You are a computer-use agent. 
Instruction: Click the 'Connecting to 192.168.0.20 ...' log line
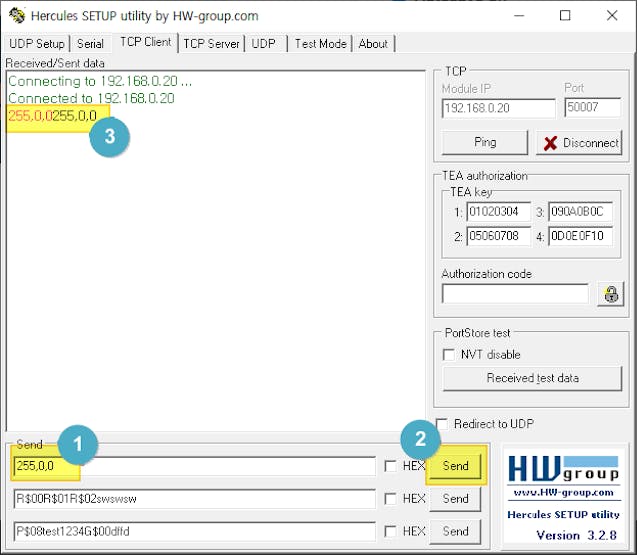pyautogui.click(x=100, y=81)
